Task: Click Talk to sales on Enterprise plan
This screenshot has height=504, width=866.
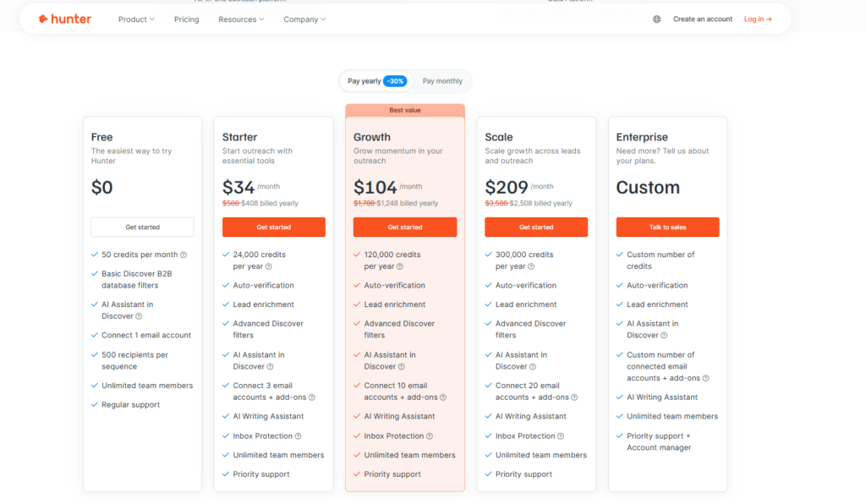Action: point(668,227)
